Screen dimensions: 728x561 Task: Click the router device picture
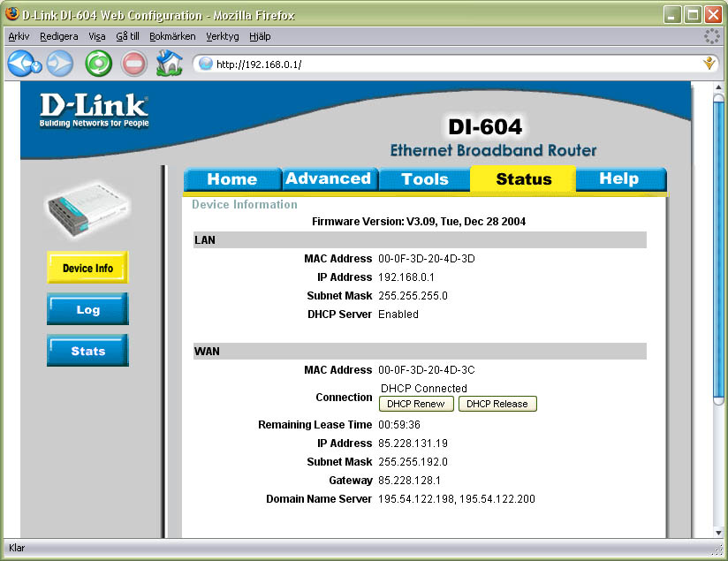tap(87, 210)
